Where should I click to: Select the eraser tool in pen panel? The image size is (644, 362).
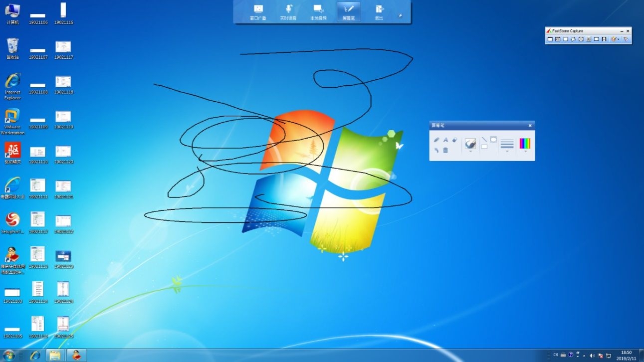tap(454, 140)
